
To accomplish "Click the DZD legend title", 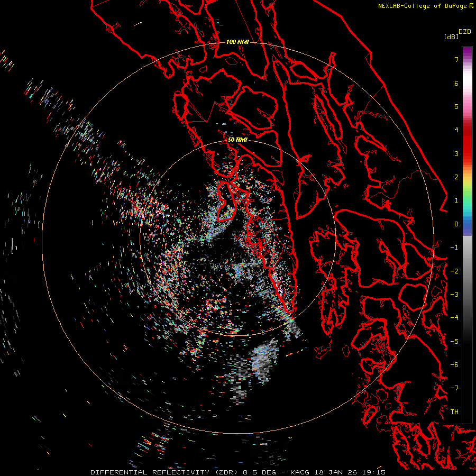I will pyautogui.click(x=465, y=32).
